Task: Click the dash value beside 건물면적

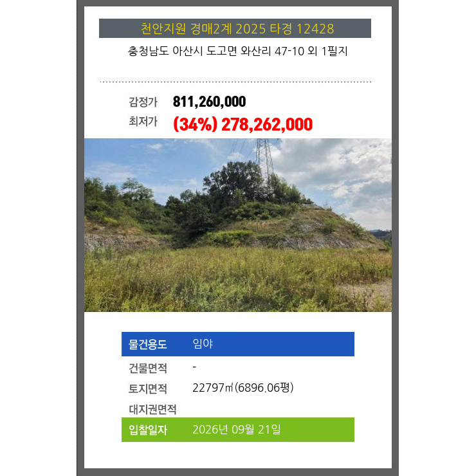Action: coord(194,367)
